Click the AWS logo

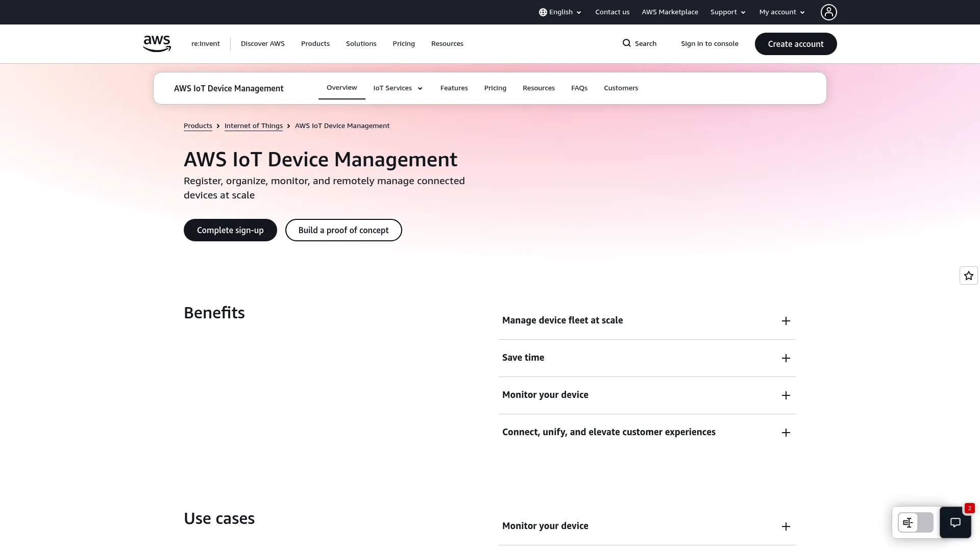(157, 44)
